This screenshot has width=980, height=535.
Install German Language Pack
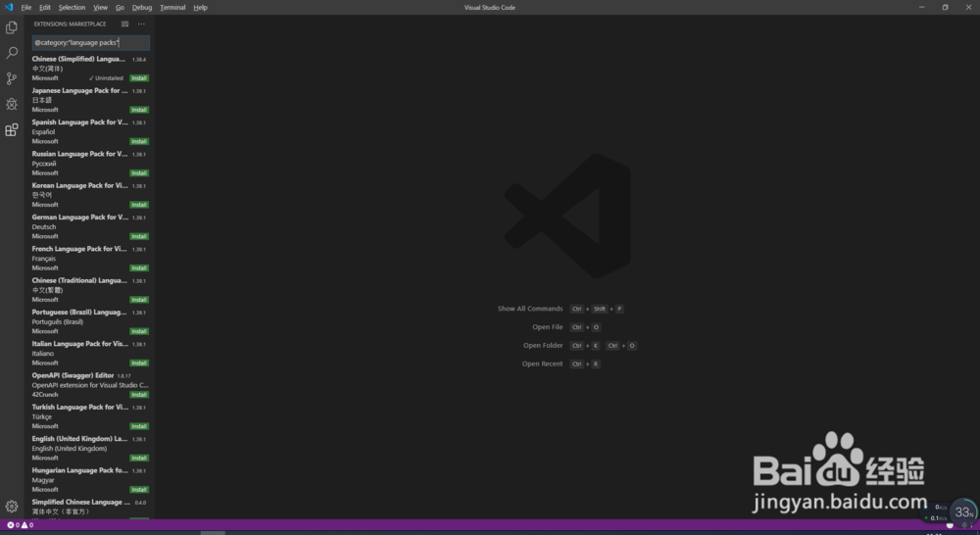click(139, 236)
